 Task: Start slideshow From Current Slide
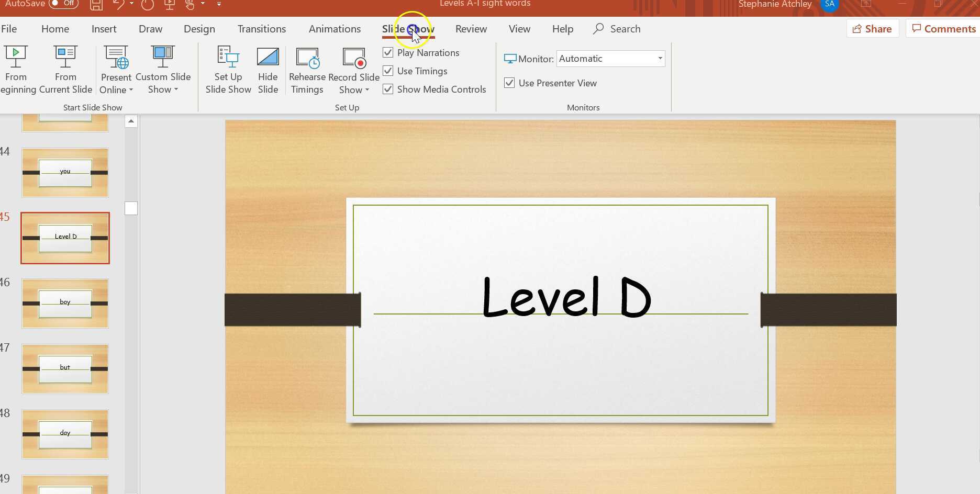point(65,68)
